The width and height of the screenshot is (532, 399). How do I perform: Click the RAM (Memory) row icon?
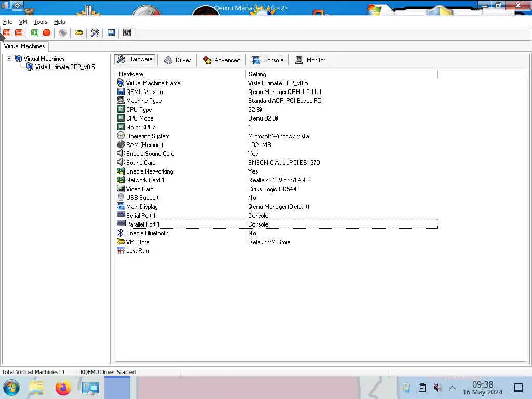point(121,144)
